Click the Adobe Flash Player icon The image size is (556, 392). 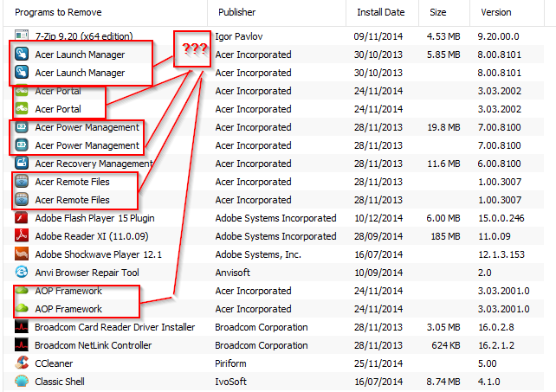22,217
